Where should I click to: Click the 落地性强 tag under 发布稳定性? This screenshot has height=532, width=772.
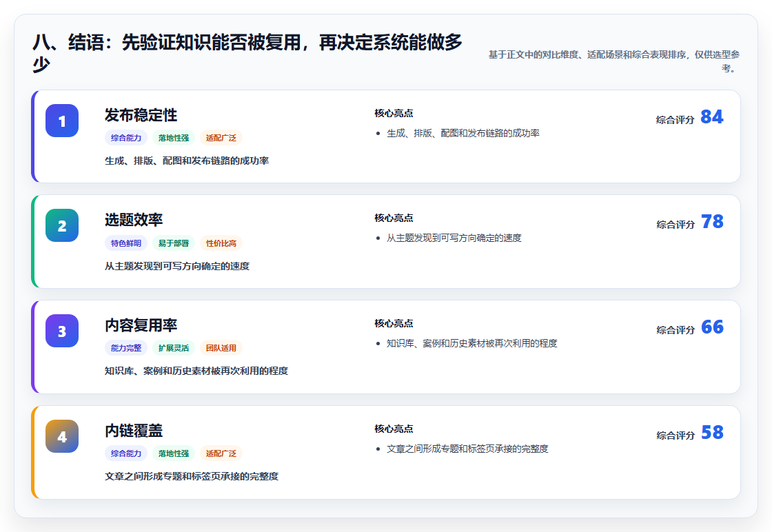click(x=173, y=138)
